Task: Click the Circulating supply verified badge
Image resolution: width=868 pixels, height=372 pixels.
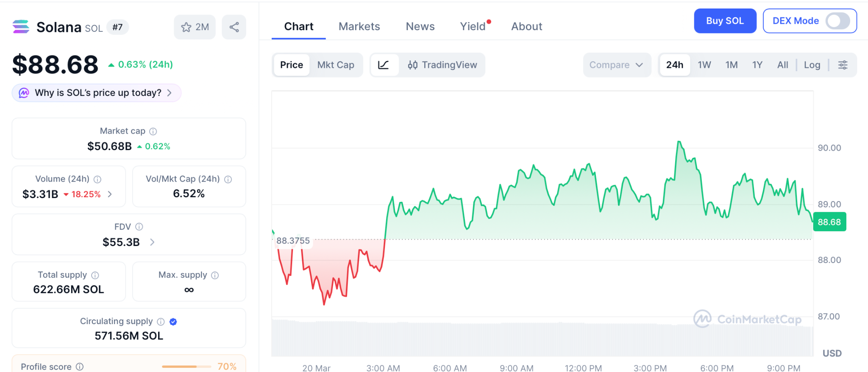Action: [173, 322]
